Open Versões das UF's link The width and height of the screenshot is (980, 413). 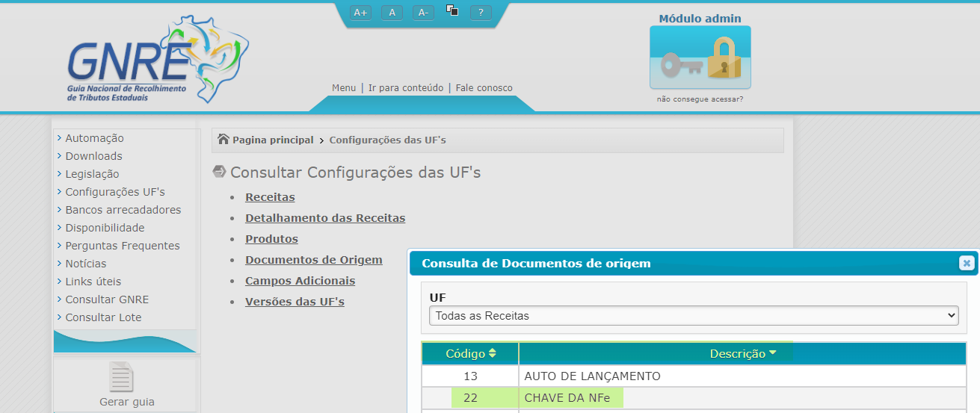[295, 302]
